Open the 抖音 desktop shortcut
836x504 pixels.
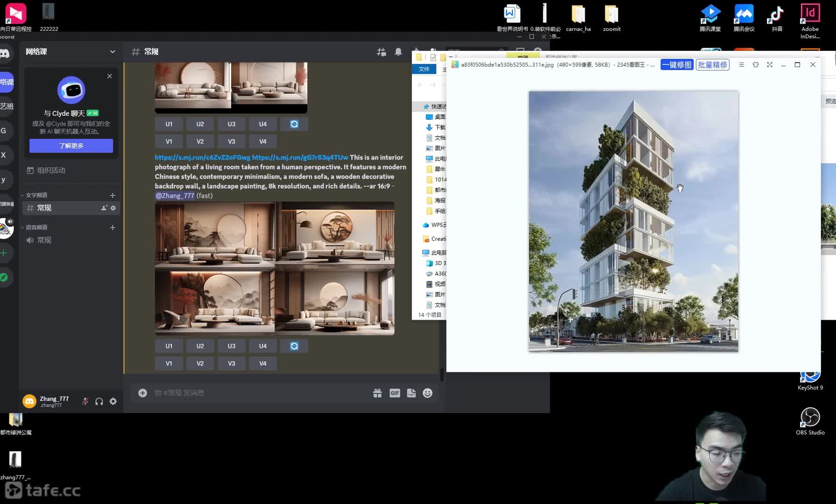[x=777, y=18]
